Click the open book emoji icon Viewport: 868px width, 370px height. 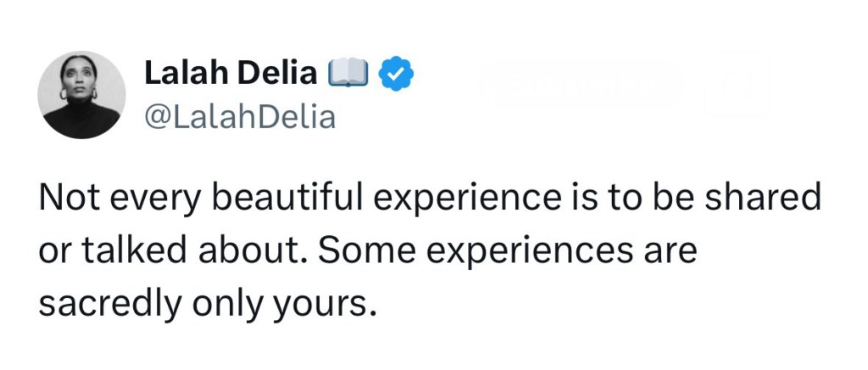coord(347,75)
